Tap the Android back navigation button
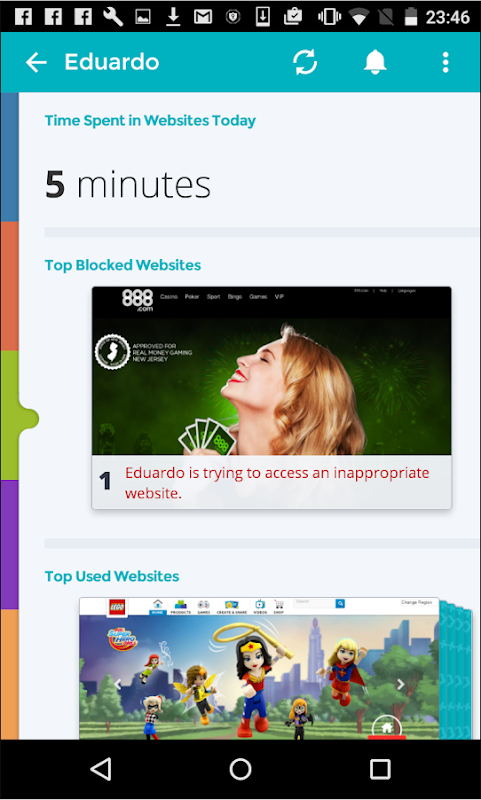This screenshot has height=800, width=481. coord(101,769)
